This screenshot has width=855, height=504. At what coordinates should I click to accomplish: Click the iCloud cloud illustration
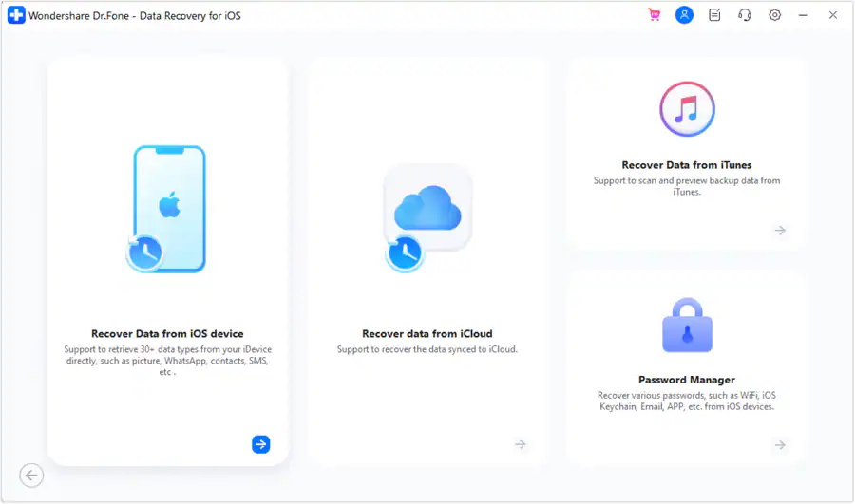click(x=427, y=218)
